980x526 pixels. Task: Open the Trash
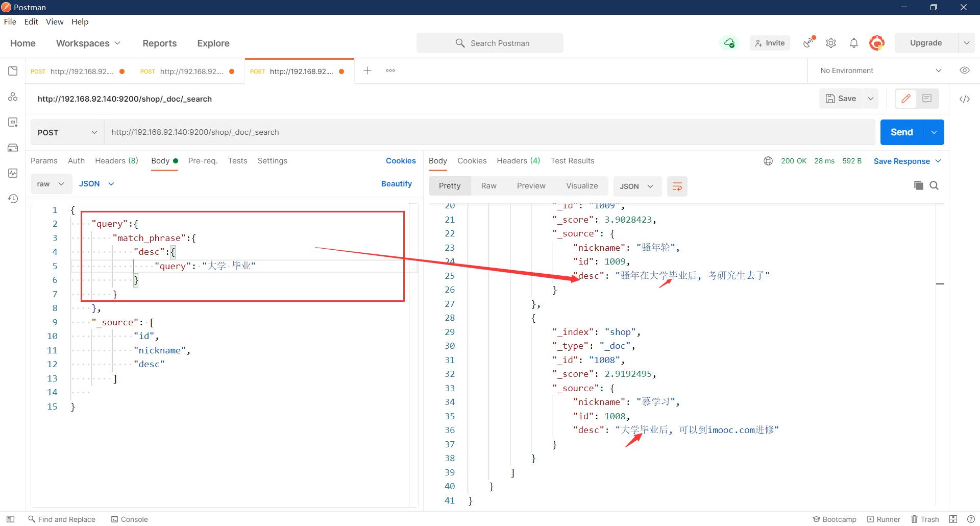925,519
